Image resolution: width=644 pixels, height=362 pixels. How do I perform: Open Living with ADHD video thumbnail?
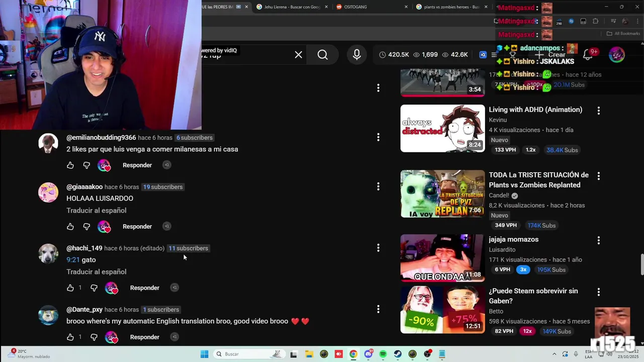click(x=443, y=128)
